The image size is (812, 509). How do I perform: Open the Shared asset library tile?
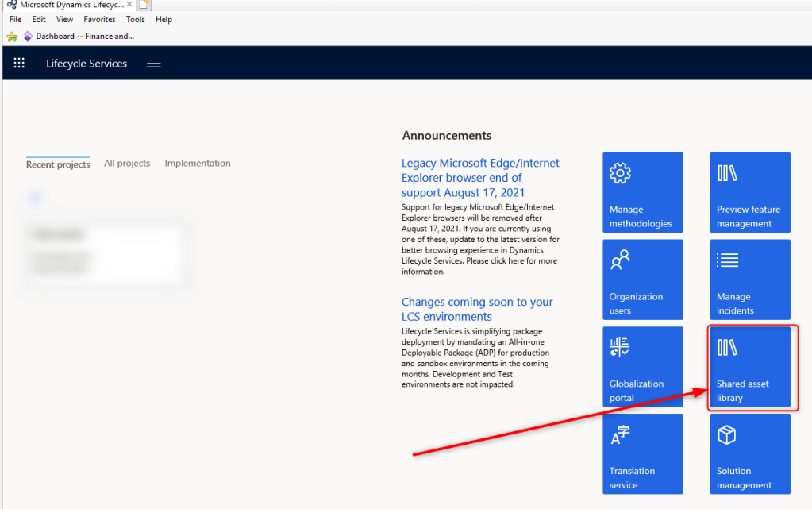pos(749,367)
